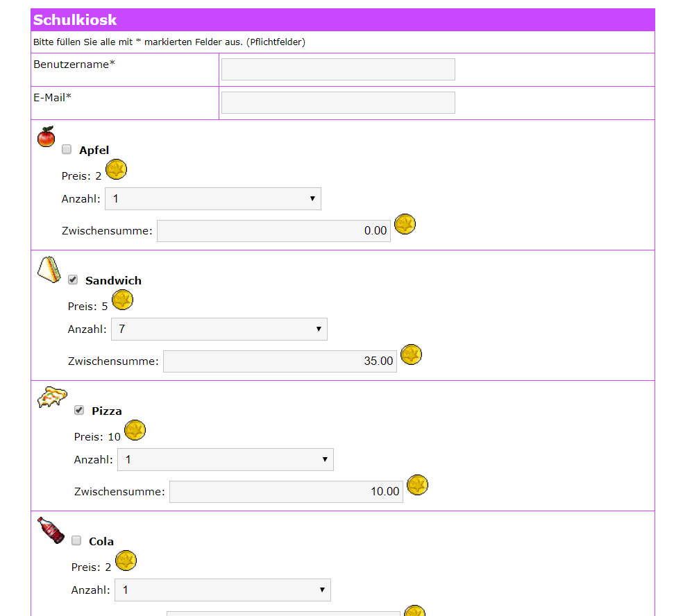Click the E-Mail* label
This screenshot has height=616, width=683.
point(52,98)
